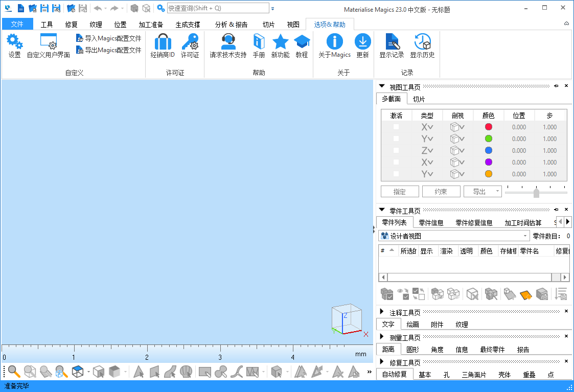Open the 设计者视图 combo box
Screen dimensions: 574x392
pos(454,236)
